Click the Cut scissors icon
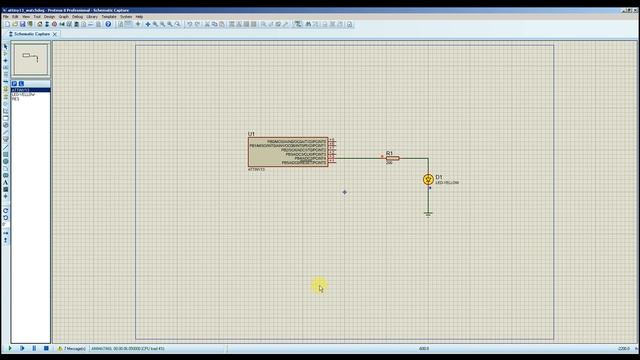Viewport: 640px width, 360px height. 207,24
